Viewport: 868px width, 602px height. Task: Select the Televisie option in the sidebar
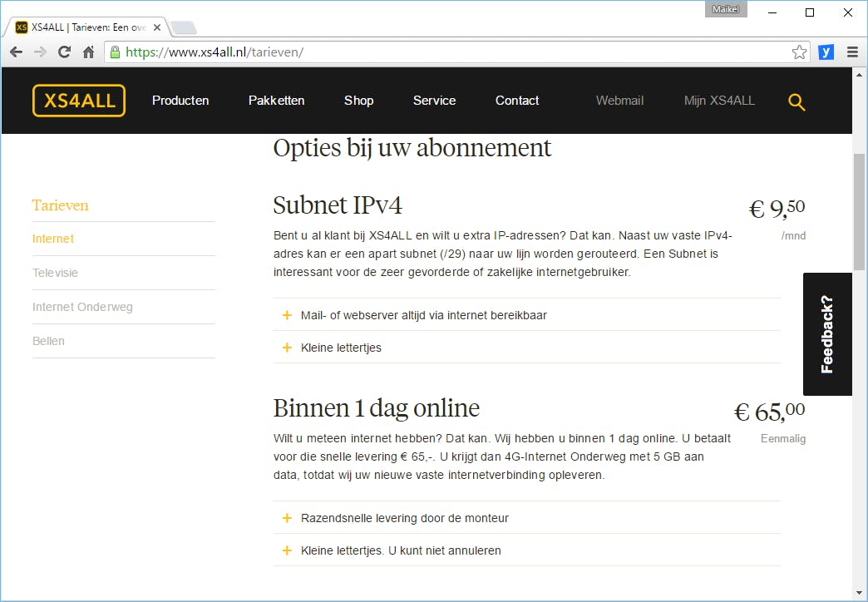(55, 272)
